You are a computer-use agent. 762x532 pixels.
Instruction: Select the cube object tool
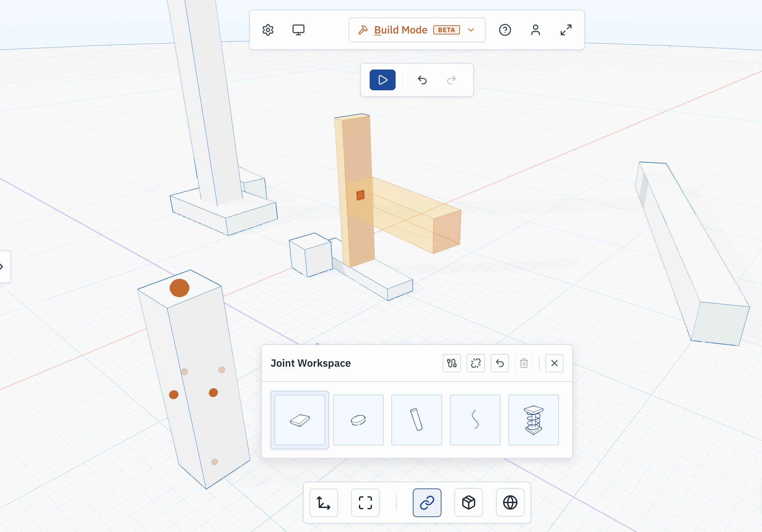point(468,502)
